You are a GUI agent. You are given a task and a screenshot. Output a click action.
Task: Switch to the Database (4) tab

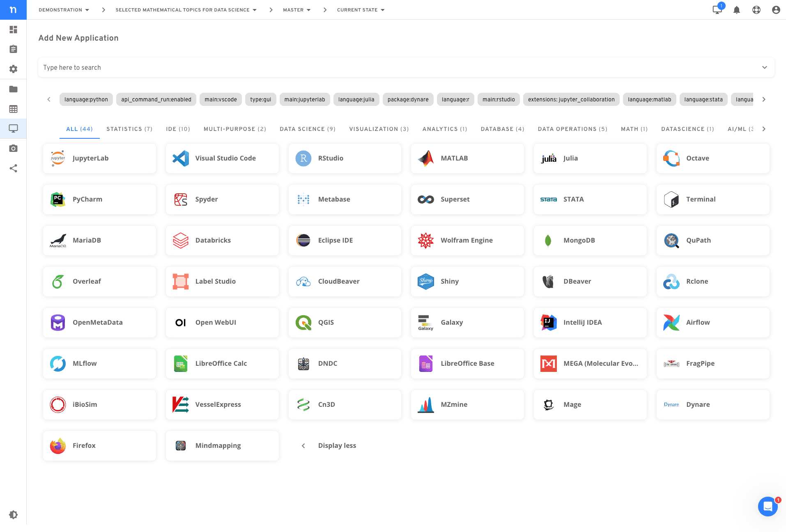tap(502, 129)
